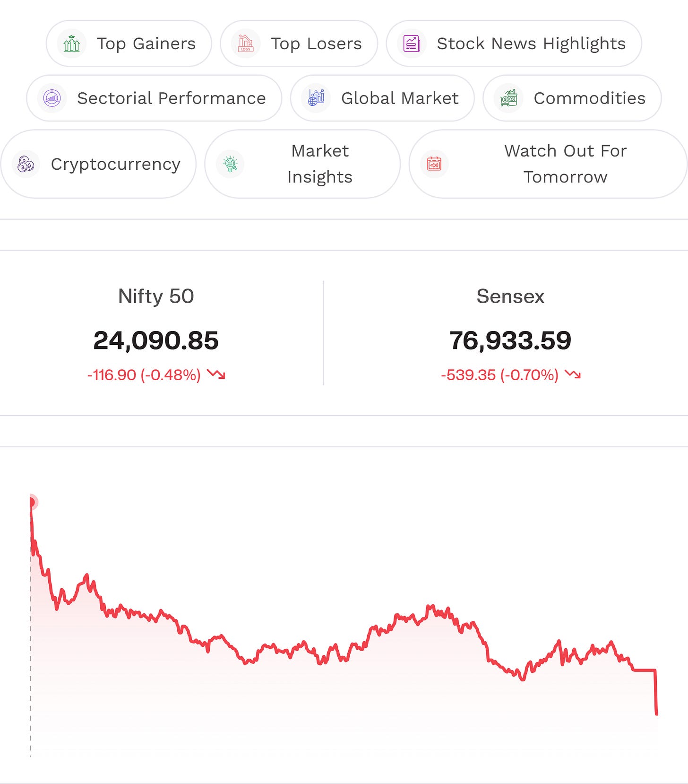Click the Nifty 50 value 24,090.85
Image resolution: width=688 pixels, height=784 pixels.
click(x=156, y=340)
